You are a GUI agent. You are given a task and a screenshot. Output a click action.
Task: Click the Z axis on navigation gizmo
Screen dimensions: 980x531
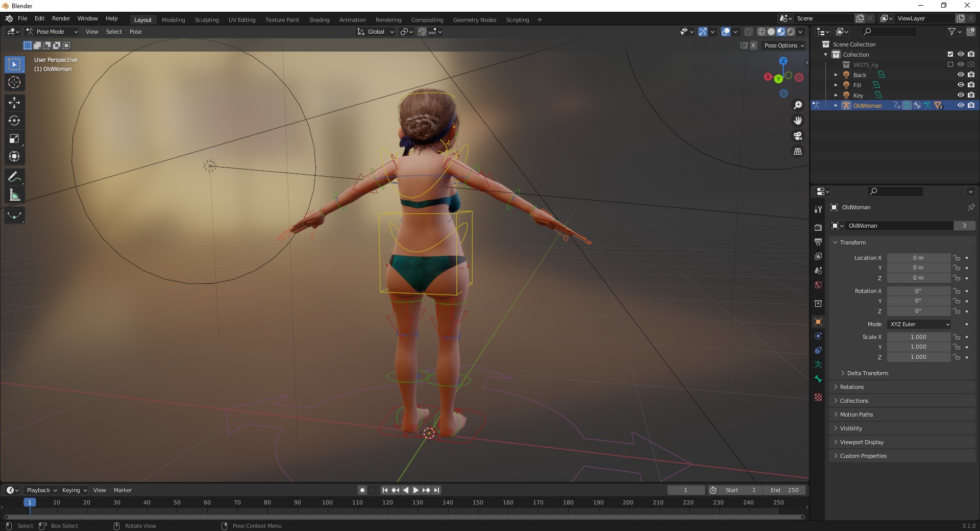coord(783,61)
